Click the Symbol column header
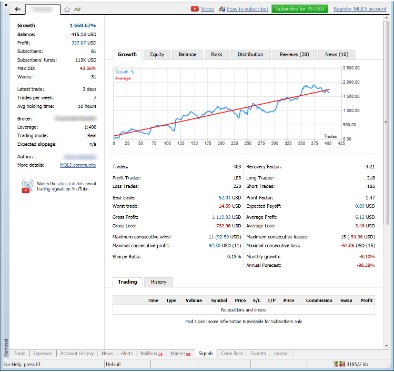This screenshot has height=372, width=394. 219,300
